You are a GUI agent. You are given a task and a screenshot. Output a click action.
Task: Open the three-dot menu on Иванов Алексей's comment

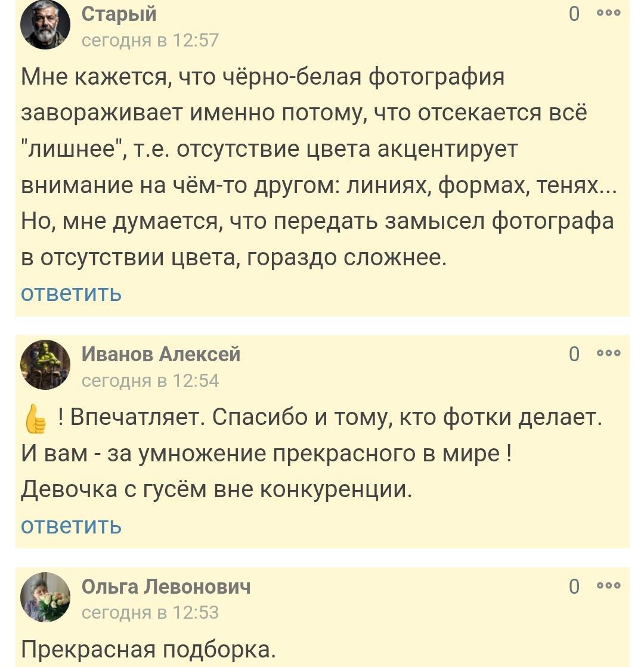pyautogui.click(x=609, y=353)
